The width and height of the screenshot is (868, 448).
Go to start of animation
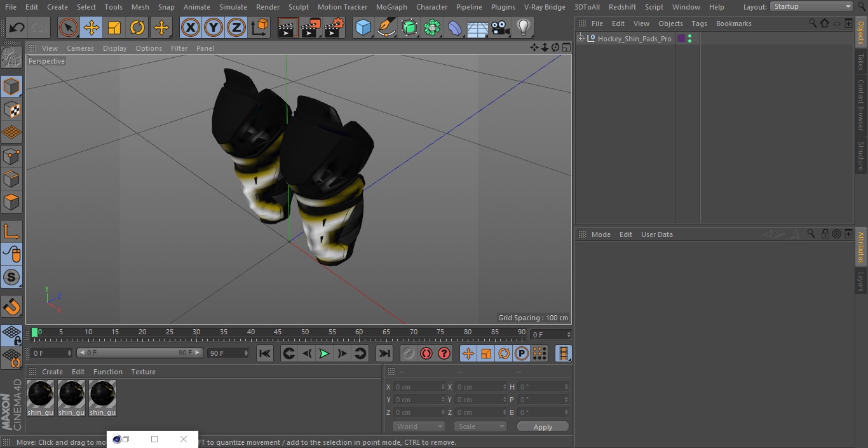[x=265, y=353]
